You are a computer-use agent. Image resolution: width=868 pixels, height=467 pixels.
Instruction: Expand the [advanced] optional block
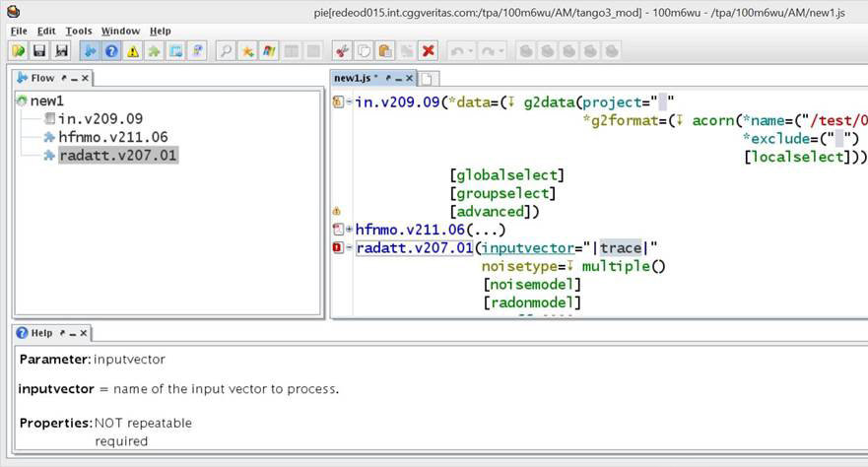tap(490, 212)
